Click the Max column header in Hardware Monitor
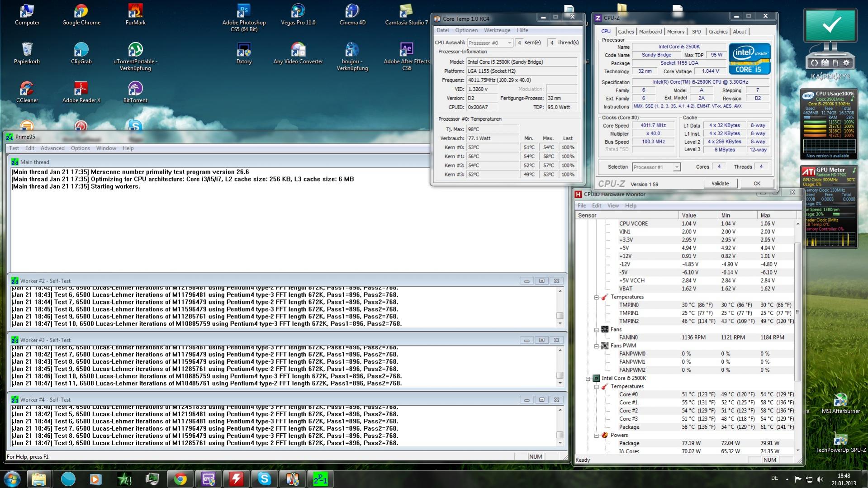The width and height of the screenshot is (868, 488). pyautogui.click(x=777, y=215)
